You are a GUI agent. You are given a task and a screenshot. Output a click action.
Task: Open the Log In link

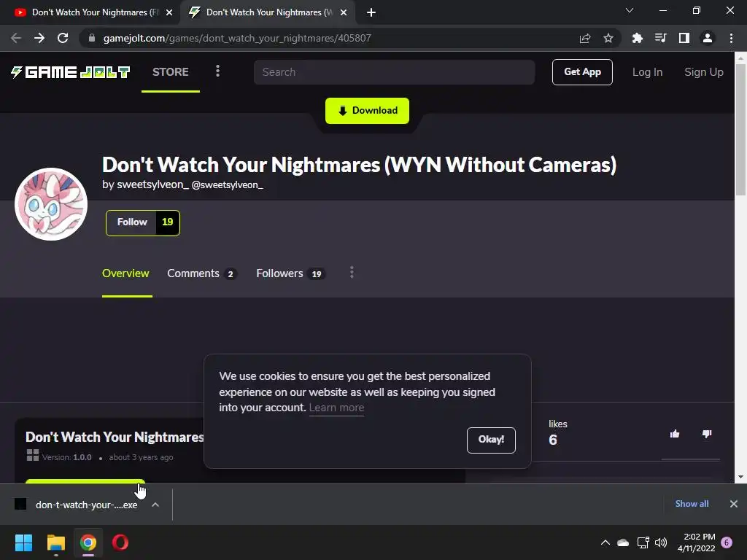point(647,72)
